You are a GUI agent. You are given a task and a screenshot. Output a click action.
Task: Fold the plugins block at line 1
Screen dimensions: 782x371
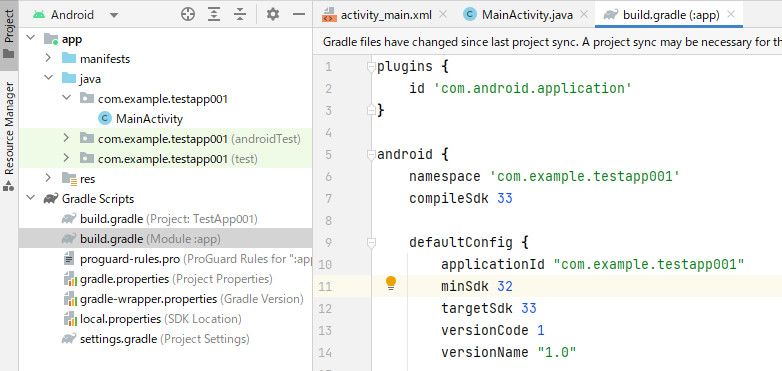[x=371, y=67]
